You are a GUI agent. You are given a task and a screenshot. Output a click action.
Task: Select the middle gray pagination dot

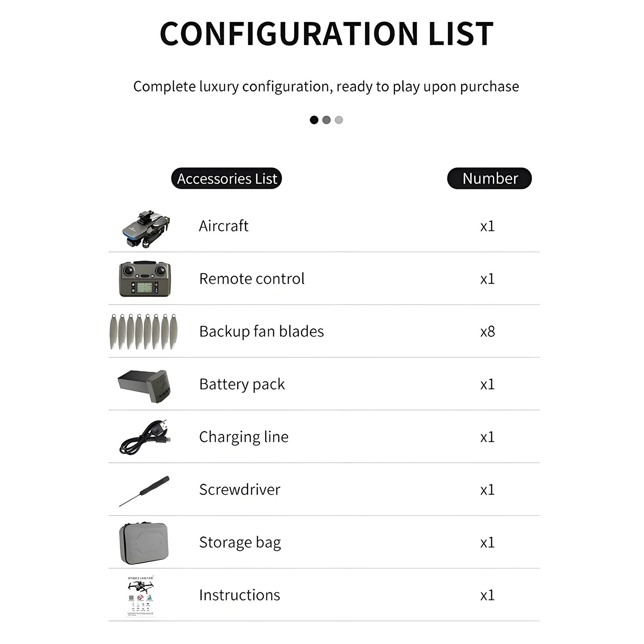[x=326, y=120]
